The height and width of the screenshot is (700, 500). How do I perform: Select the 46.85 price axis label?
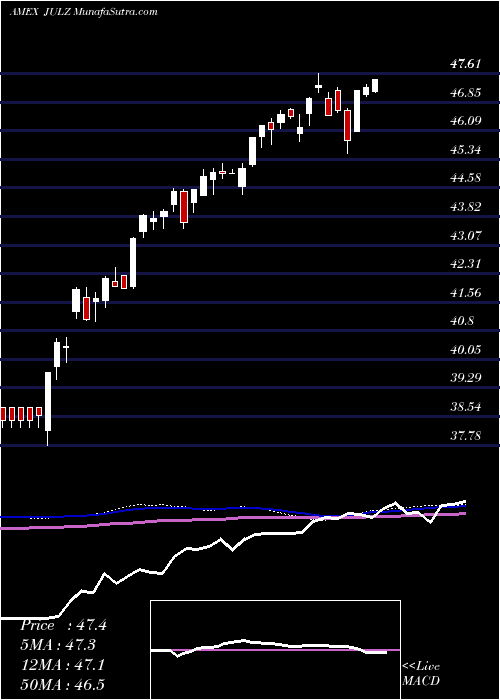pyautogui.click(x=465, y=92)
